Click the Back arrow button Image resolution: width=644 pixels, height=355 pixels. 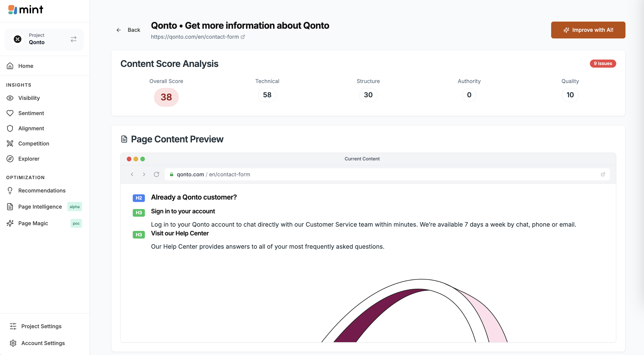point(128,30)
